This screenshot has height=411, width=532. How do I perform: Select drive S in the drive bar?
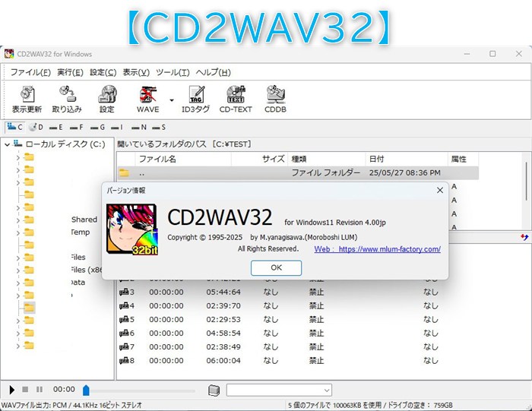click(159, 127)
